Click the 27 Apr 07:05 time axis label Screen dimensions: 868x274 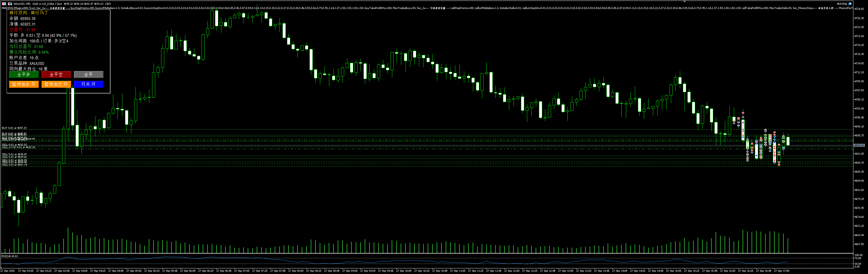pos(242,271)
